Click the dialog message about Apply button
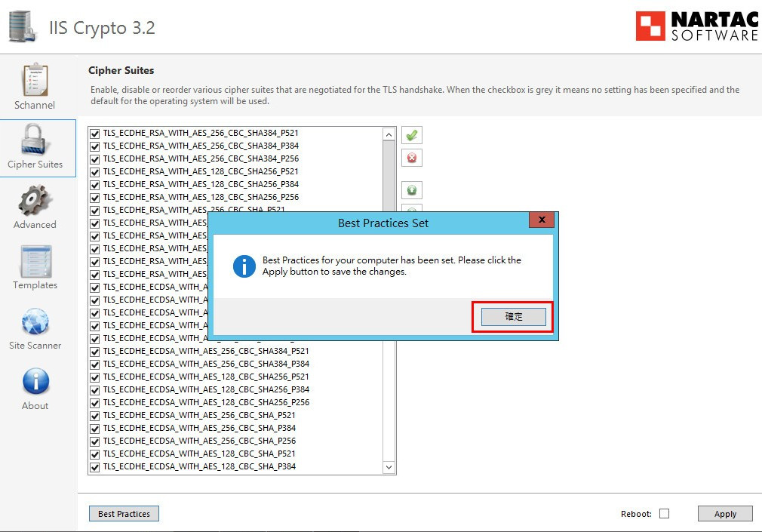The height and width of the screenshot is (532, 762). point(392,266)
